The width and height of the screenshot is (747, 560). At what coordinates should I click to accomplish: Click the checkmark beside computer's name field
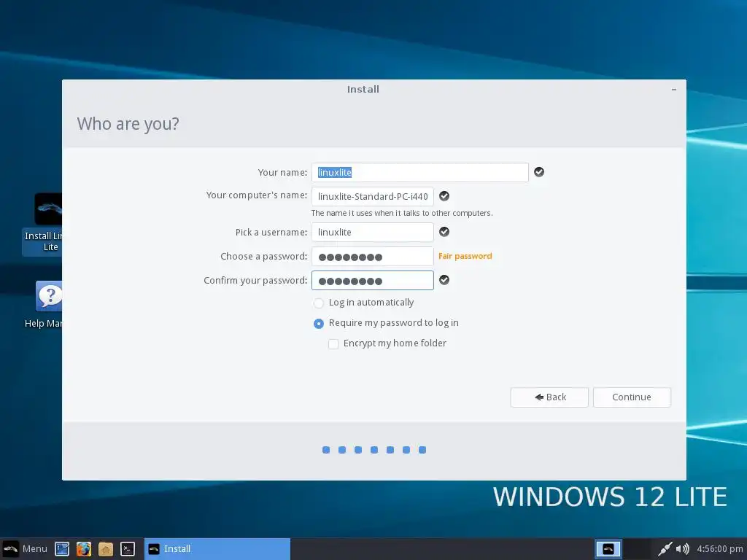click(x=444, y=195)
